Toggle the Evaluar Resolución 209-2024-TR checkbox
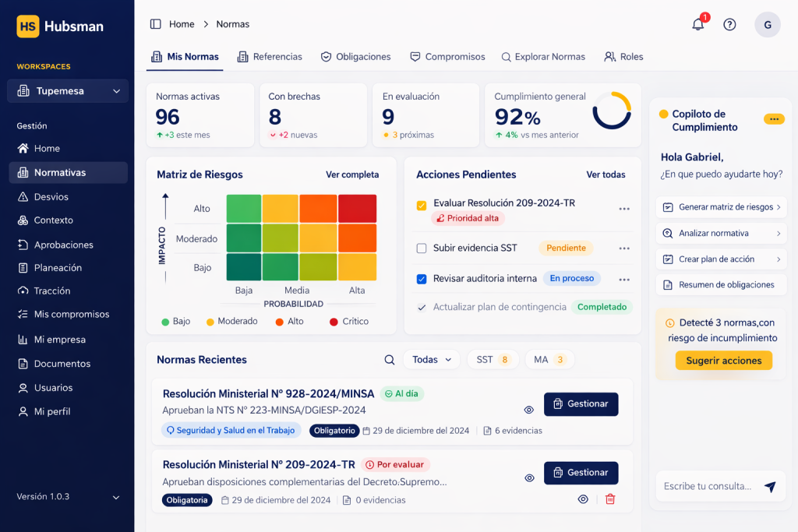 tap(422, 206)
